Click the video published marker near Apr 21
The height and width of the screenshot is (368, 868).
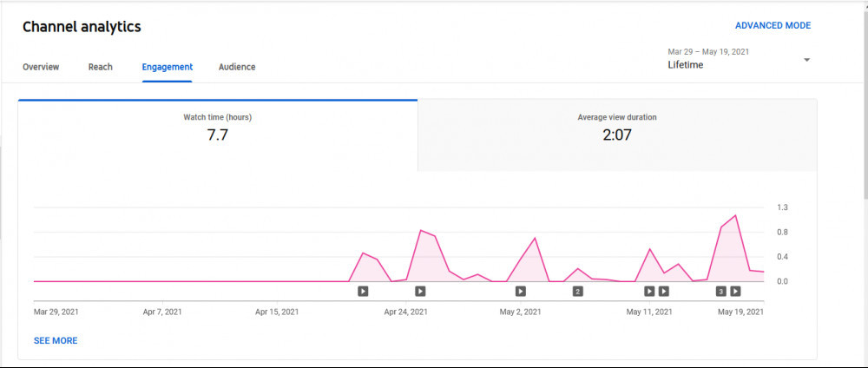click(x=363, y=291)
